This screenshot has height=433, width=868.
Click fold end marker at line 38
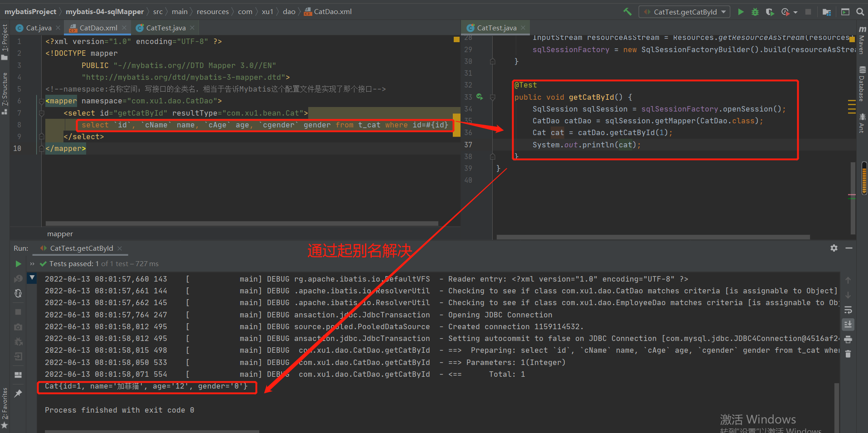pyautogui.click(x=493, y=156)
